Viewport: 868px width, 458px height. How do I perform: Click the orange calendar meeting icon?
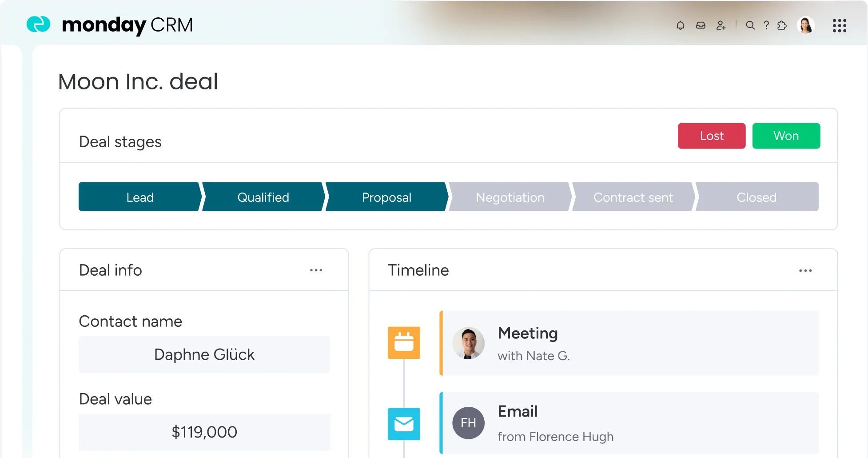[x=404, y=342]
